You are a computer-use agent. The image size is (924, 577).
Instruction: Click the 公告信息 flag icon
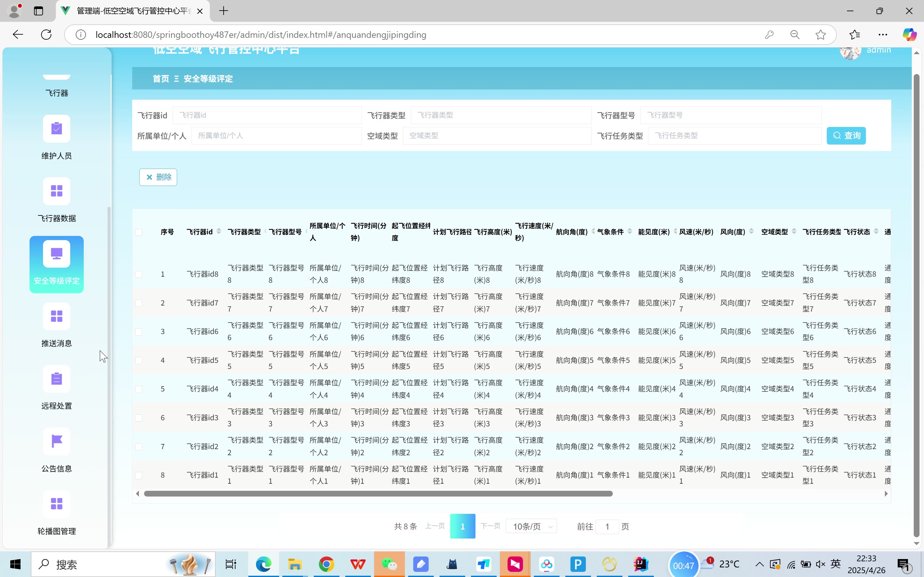[x=56, y=441]
